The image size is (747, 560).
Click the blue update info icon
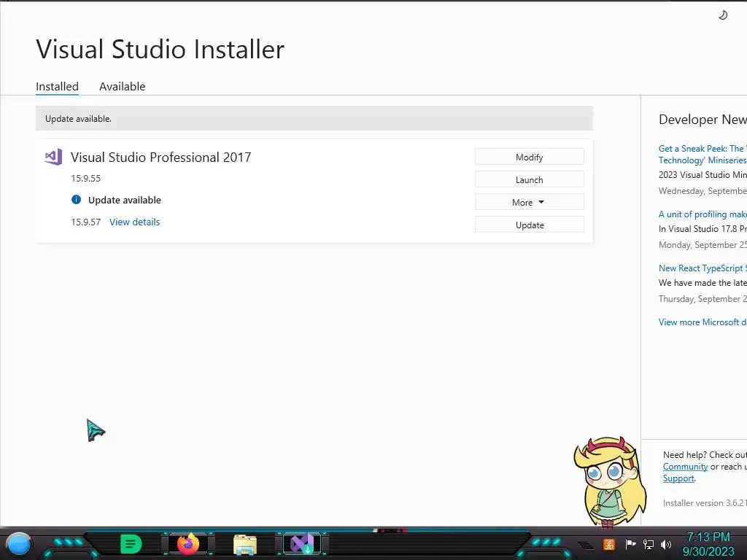click(x=76, y=200)
